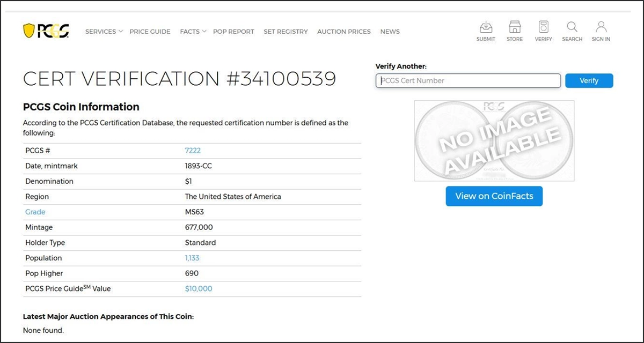The width and height of the screenshot is (644, 343).
Task: Select the Standard holder type value
Action: [200, 243]
